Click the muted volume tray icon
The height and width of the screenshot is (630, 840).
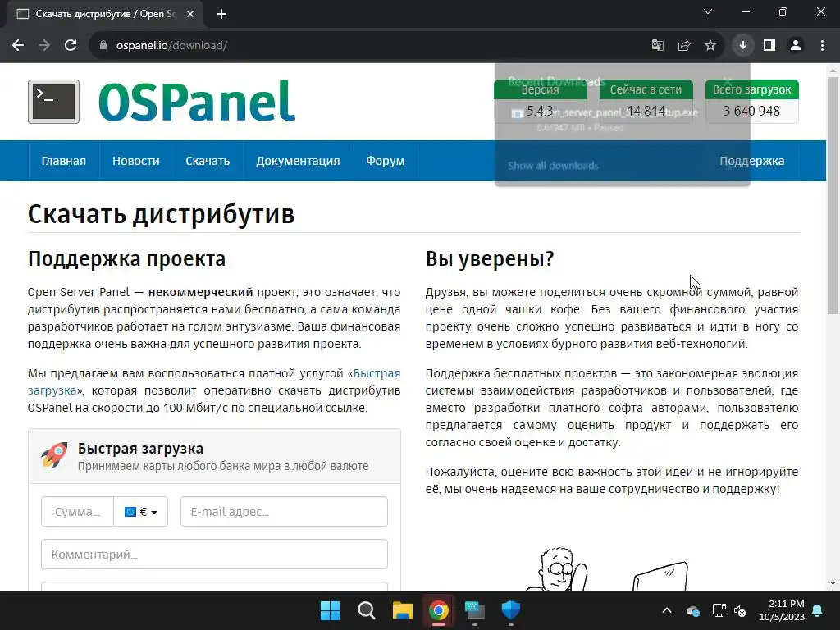tap(740, 610)
